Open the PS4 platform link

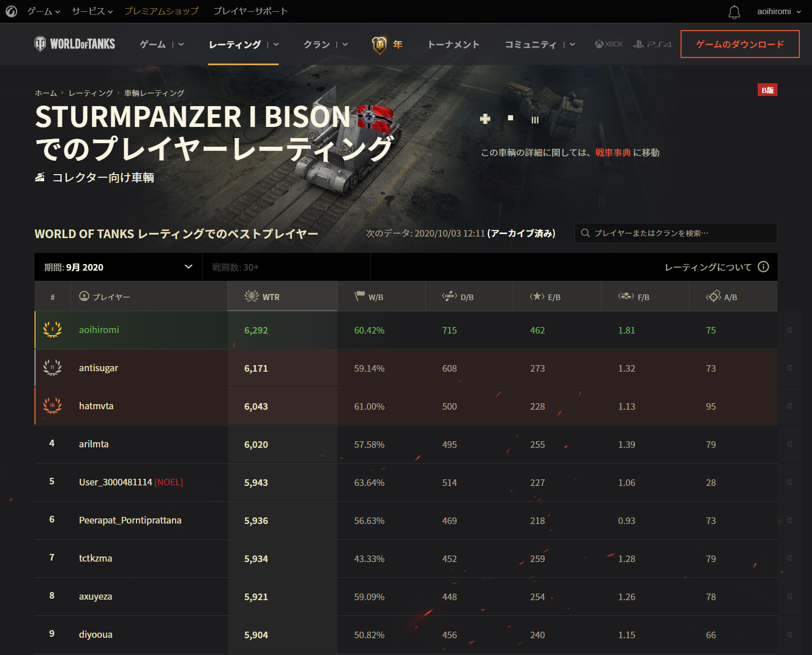tap(652, 44)
